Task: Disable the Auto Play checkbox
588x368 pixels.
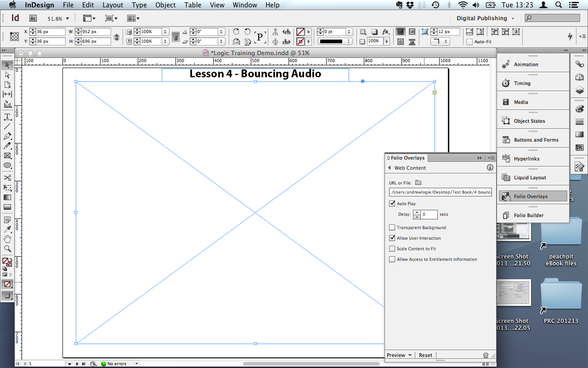Action: (x=392, y=203)
